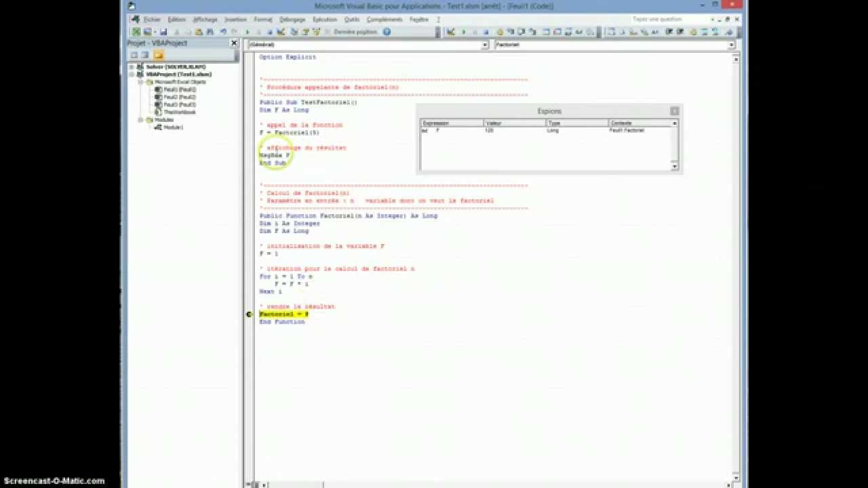Select Feuil2 (Feuil2) in the project tree
Viewport: 868px width, 488px height.
pos(180,97)
